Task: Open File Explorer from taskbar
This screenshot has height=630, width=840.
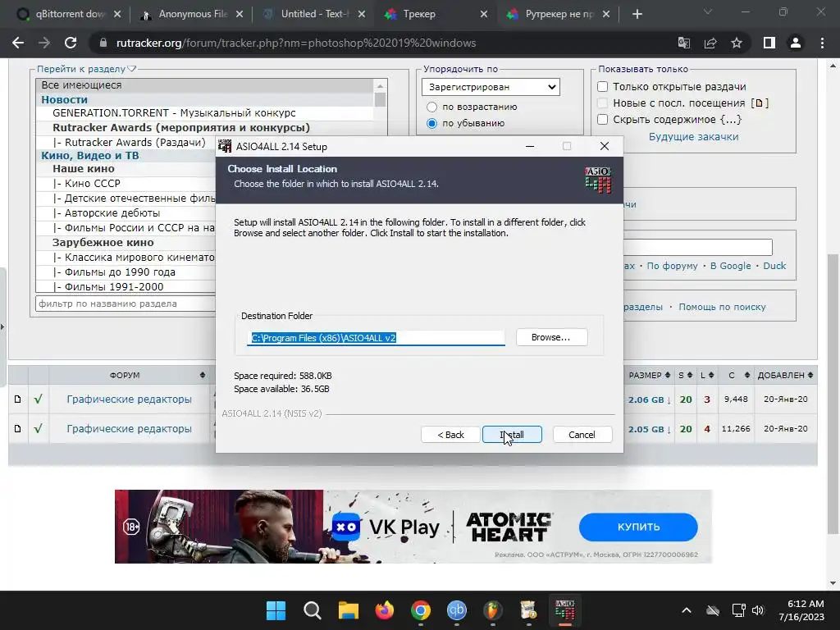Action: [348, 610]
